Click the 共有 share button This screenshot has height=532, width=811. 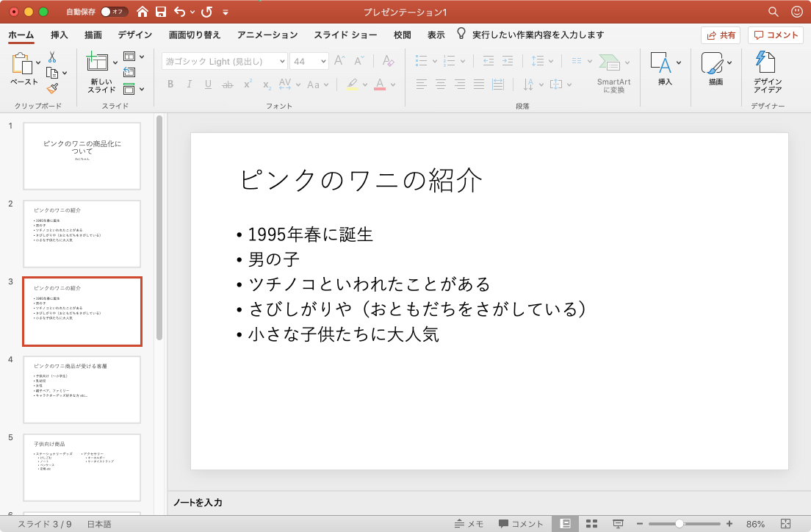720,35
